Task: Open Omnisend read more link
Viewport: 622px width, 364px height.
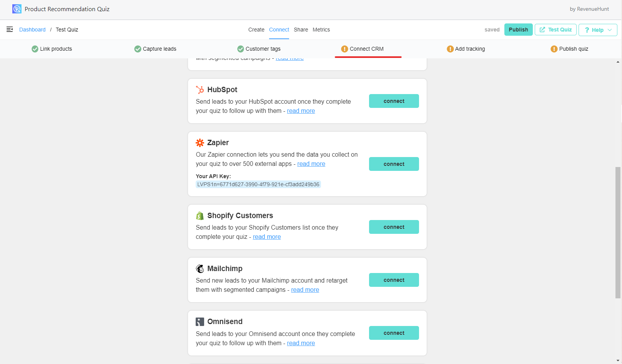Action: (301, 343)
